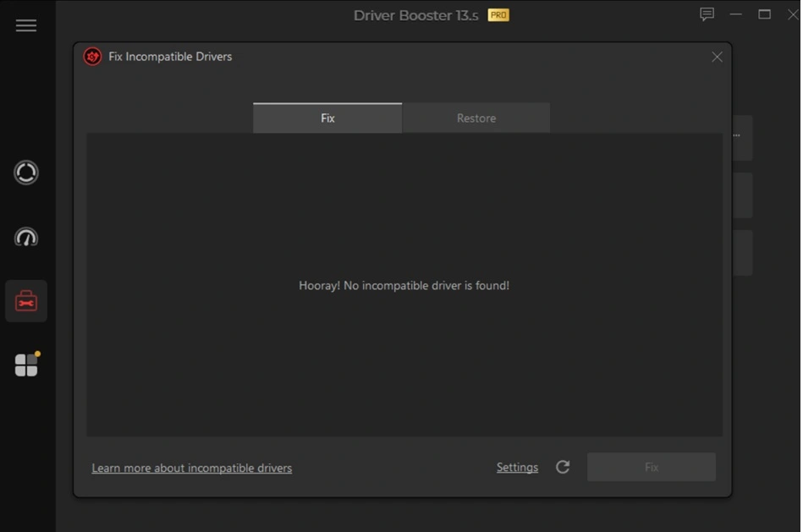
Task: Click the Driver Booster 13.5 title text
Action: click(x=415, y=15)
